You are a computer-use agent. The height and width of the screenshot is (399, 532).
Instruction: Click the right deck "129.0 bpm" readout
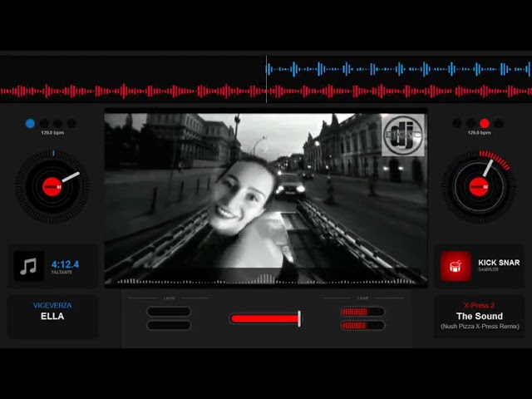tap(479, 133)
